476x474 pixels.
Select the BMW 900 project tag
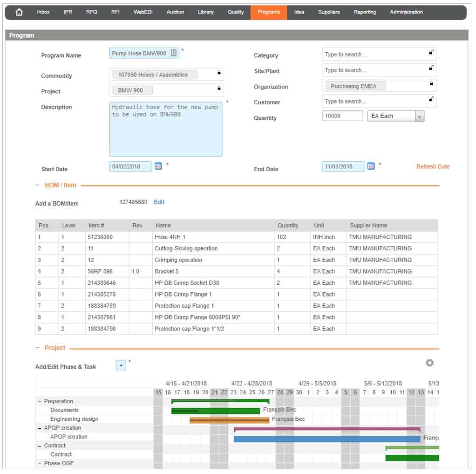tap(133, 91)
